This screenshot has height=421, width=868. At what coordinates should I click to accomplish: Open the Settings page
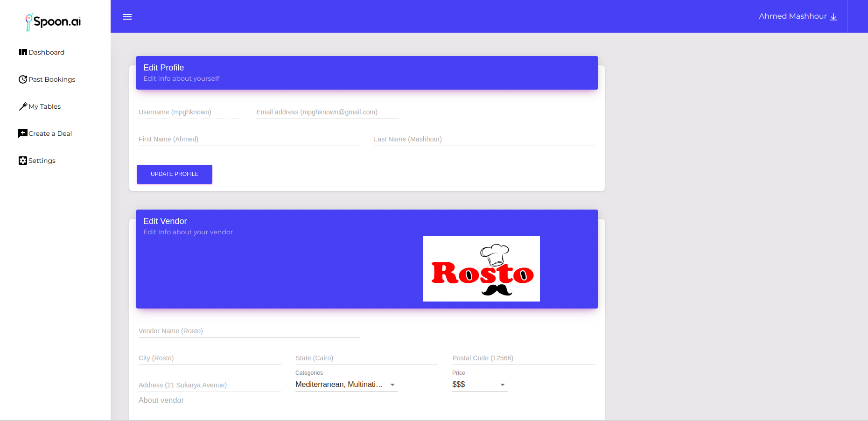point(42,161)
